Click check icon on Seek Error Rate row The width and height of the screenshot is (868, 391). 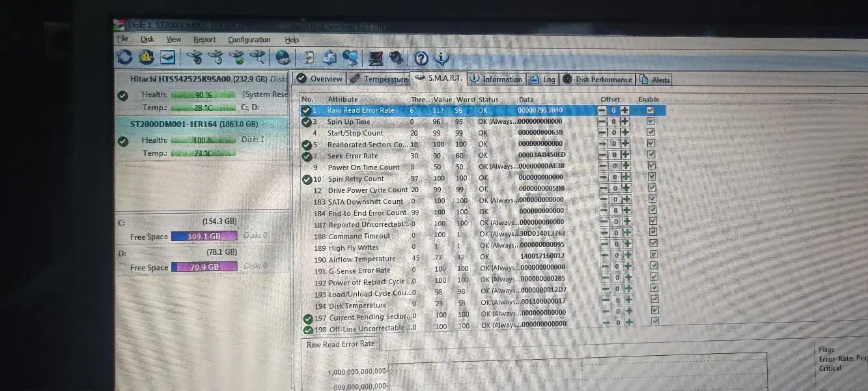tap(307, 156)
